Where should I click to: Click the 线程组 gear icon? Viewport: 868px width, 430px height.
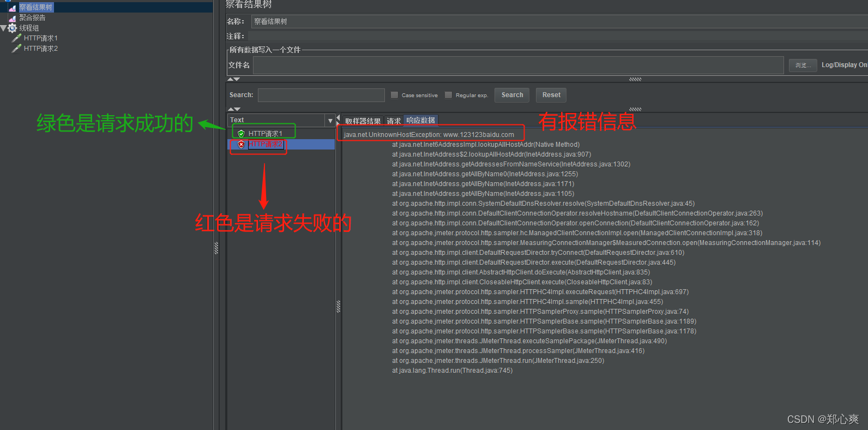[13, 28]
